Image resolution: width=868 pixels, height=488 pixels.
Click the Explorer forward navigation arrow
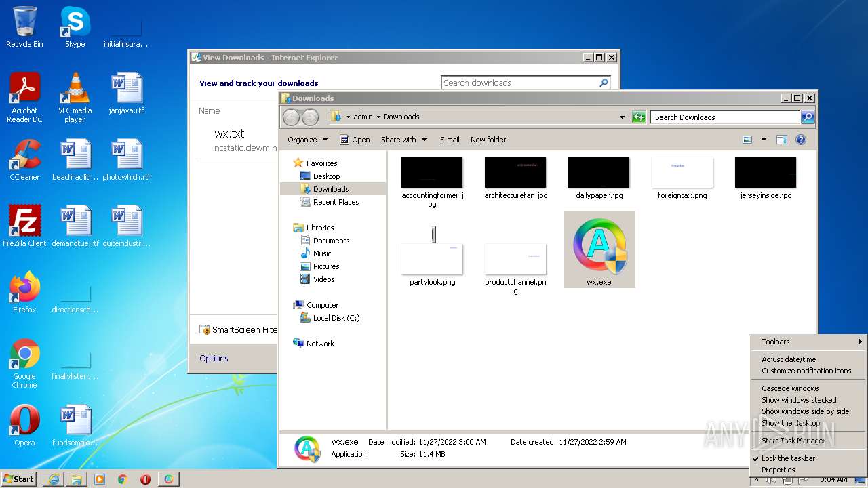click(x=310, y=117)
